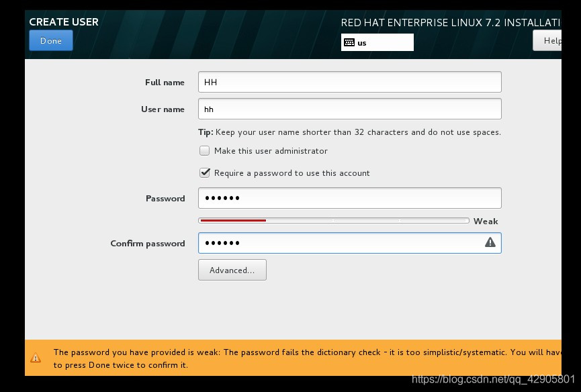Viewport: 581px width, 392px height.
Task: Click warning triangle in Confirm password field
Action: [x=490, y=242]
